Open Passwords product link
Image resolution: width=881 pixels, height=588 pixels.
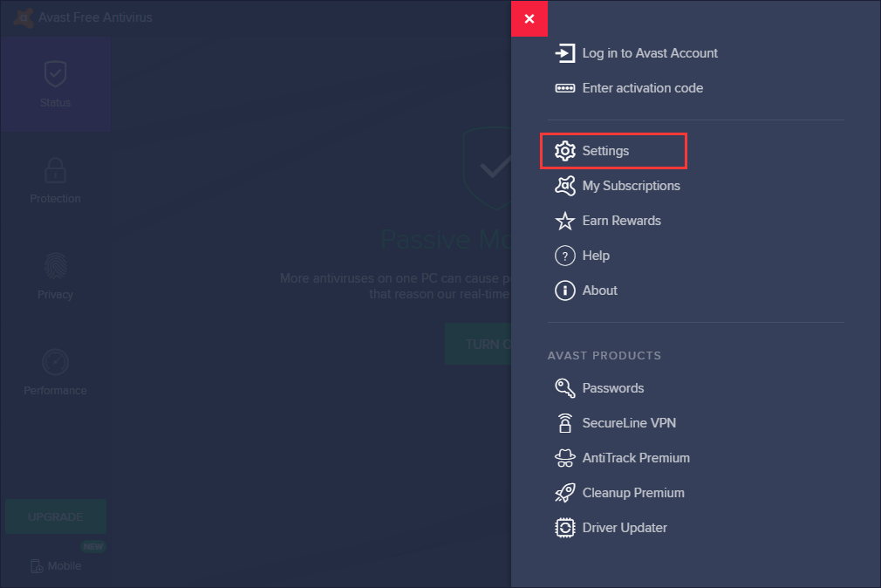click(x=613, y=388)
